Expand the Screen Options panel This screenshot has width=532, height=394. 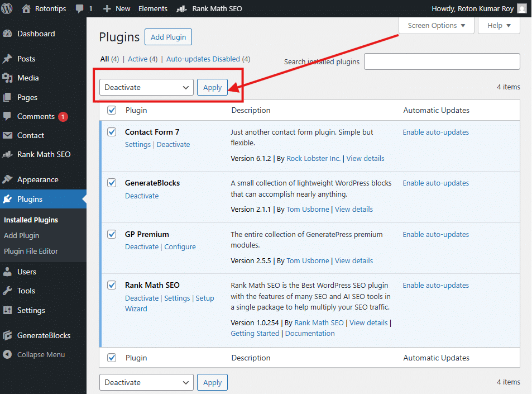click(437, 26)
